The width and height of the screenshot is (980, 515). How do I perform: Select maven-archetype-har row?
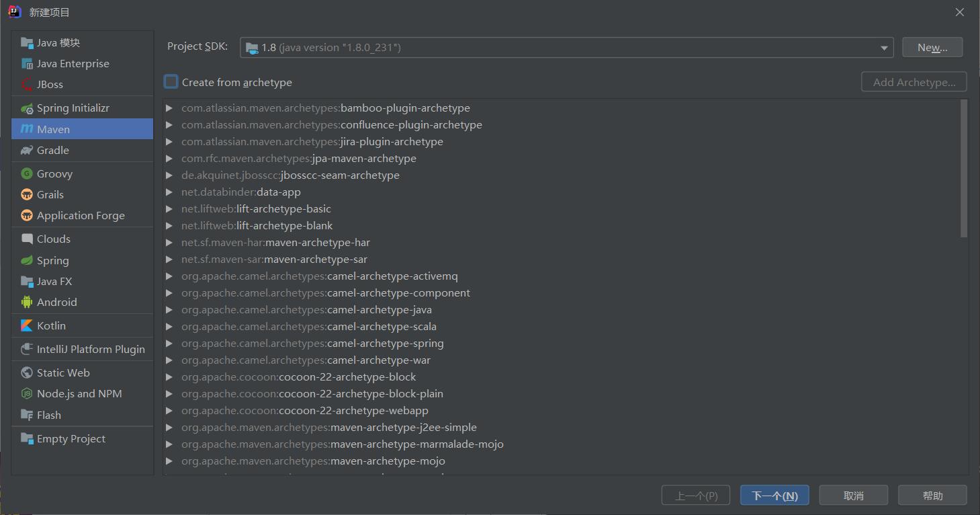pos(561,243)
